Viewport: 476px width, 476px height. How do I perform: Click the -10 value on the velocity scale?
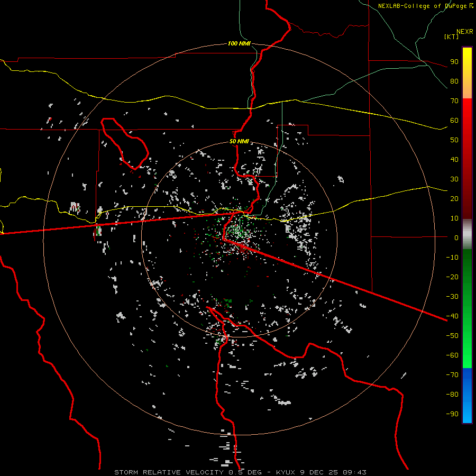452,258
